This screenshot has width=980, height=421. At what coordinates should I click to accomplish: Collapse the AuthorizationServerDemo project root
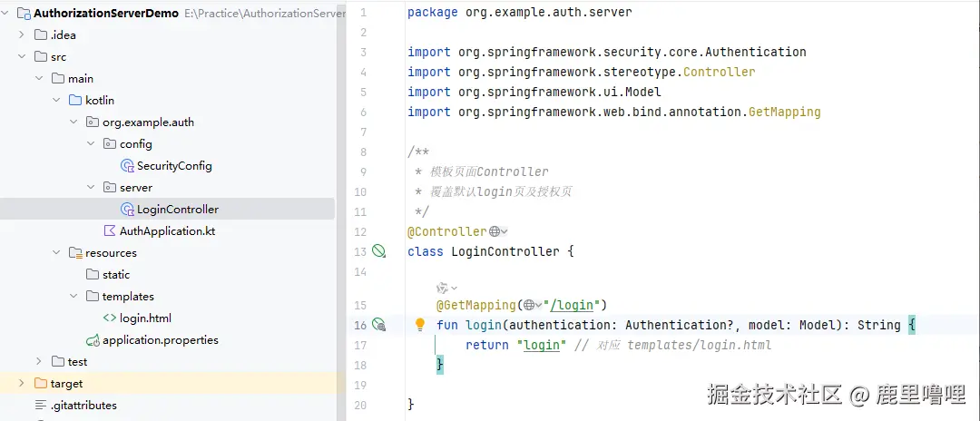tap(5, 13)
